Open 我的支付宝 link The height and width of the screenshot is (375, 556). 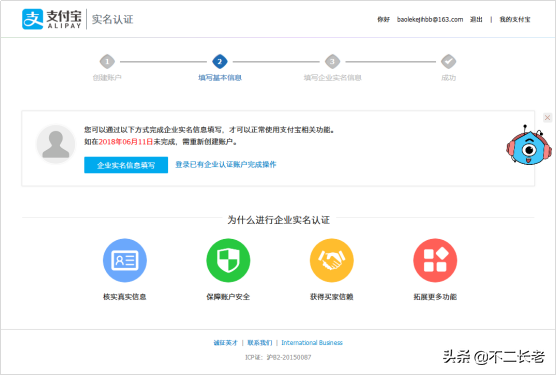click(x=515, y=19)
